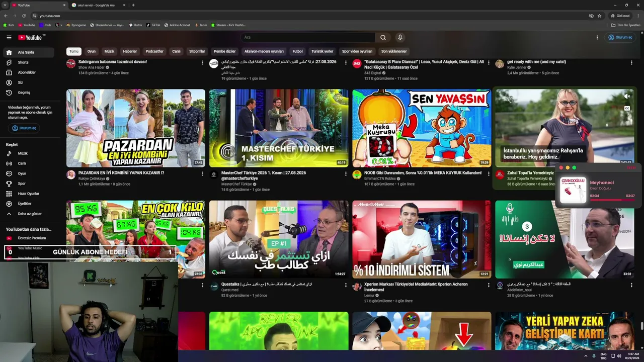Click the search magnifier button
Image resolution: width=644 pixels, height=362 pixels.
tap(383, 37)
